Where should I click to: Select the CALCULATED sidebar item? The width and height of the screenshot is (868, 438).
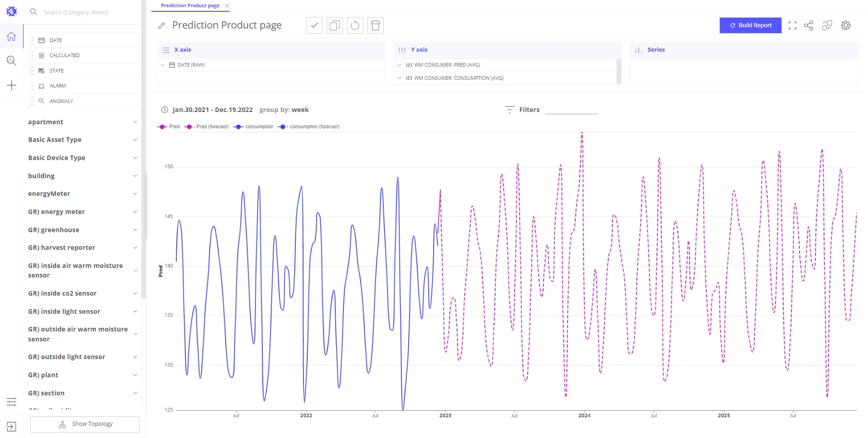click(x=82, y=55)
